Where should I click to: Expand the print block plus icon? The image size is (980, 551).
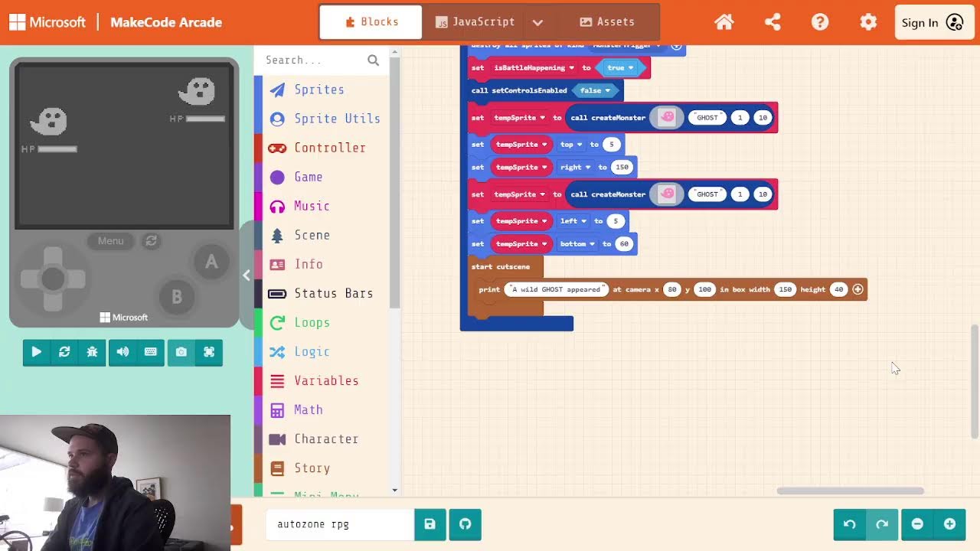tap(857, 289)
